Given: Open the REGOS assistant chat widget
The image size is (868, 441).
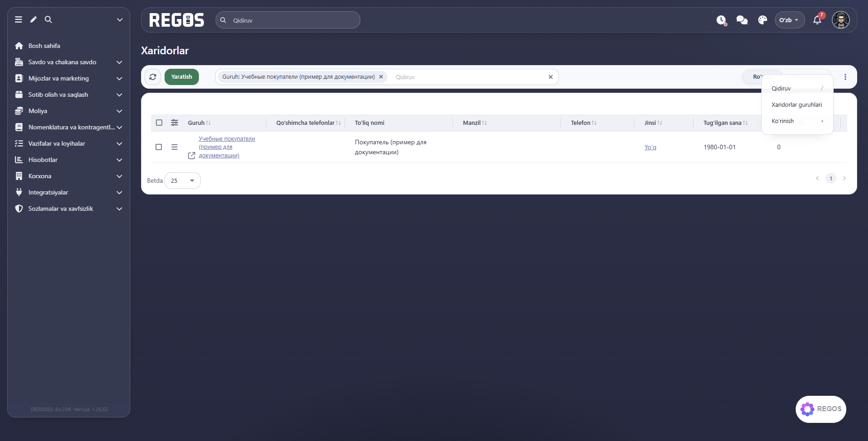Looking at the screenshot, I should tap(821, 409).
